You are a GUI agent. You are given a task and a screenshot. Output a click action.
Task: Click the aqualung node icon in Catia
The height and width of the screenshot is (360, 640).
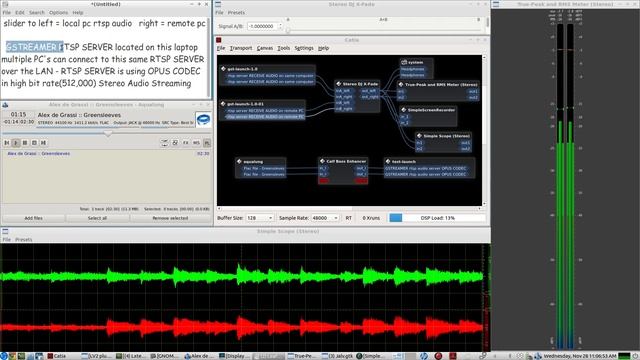[239, 162]
